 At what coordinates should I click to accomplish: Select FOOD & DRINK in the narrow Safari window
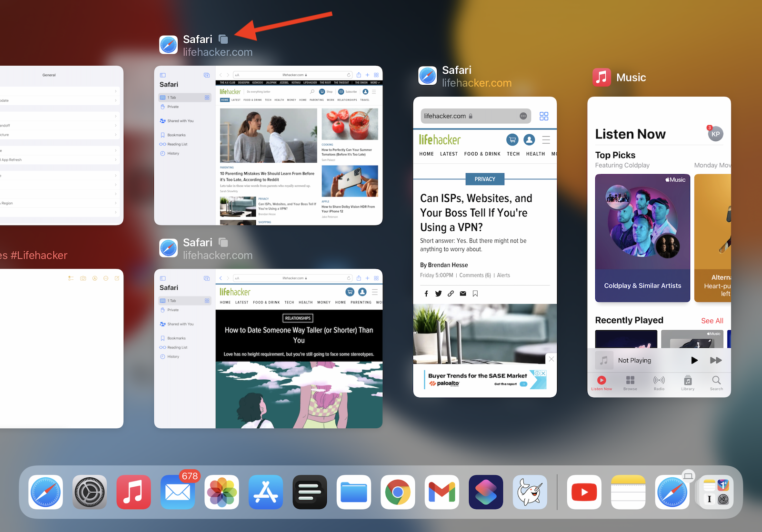click(x=482, y=154)
